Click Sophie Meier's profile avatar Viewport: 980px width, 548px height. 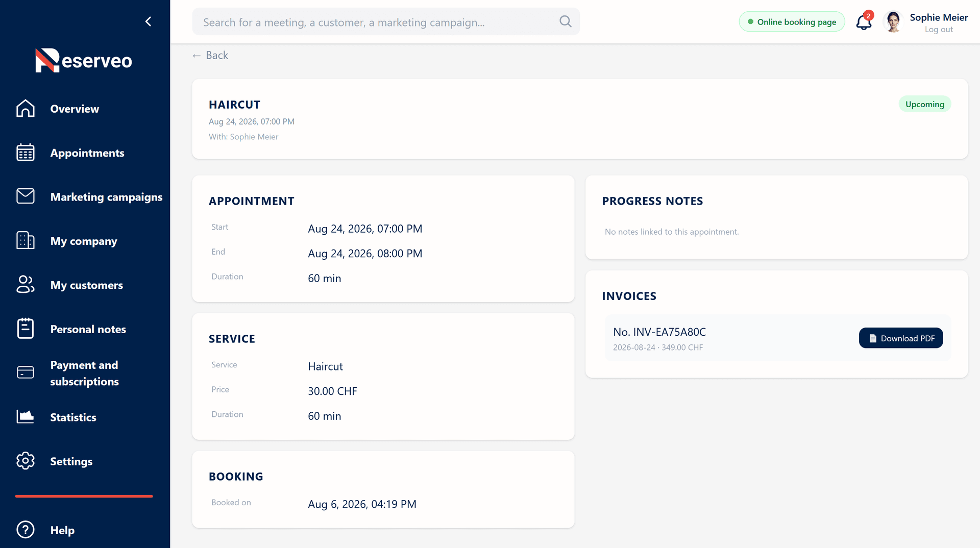click(x=893, y=22)
